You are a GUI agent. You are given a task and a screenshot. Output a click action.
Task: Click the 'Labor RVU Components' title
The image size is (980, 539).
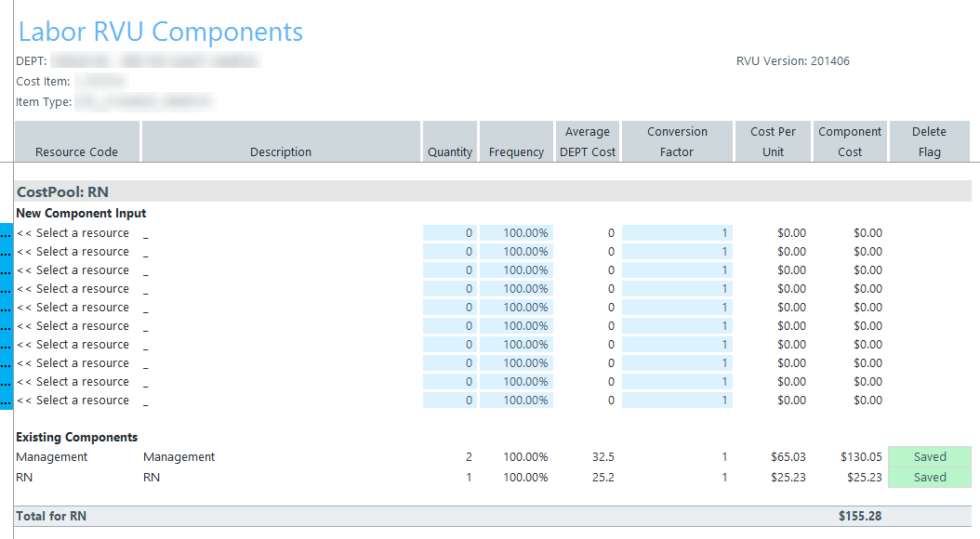coord(161,32)
